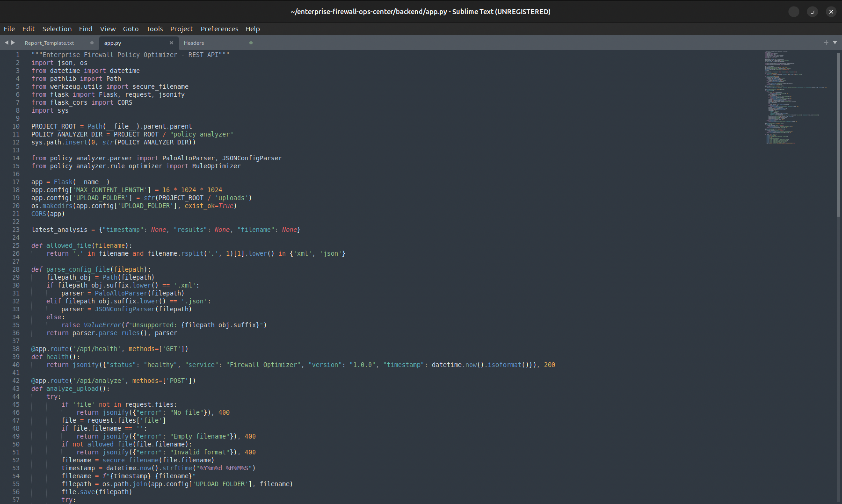
Task: Click the 'import json, os' line
Action: (59, 63)
